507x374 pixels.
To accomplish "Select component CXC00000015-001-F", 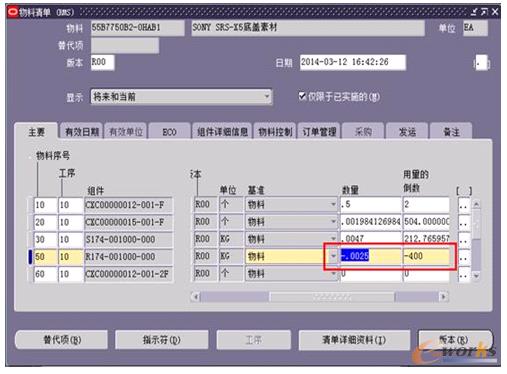I will pyautogui.click(x=129, y=222).
